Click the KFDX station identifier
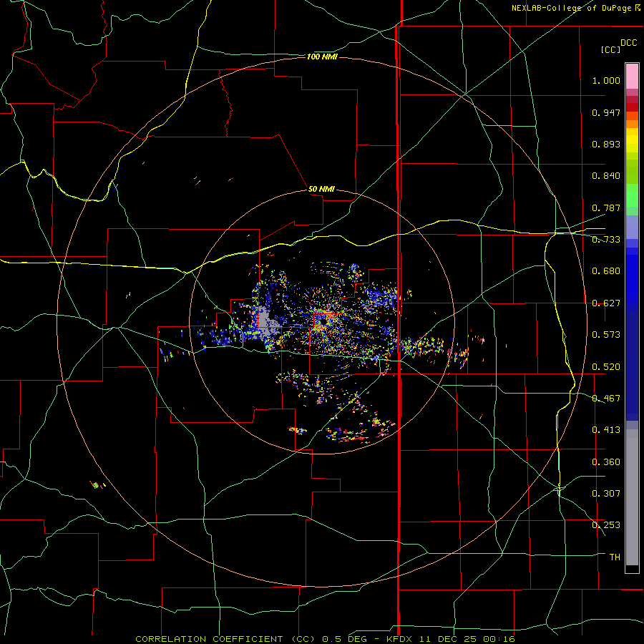 click(x=401, y=639)
